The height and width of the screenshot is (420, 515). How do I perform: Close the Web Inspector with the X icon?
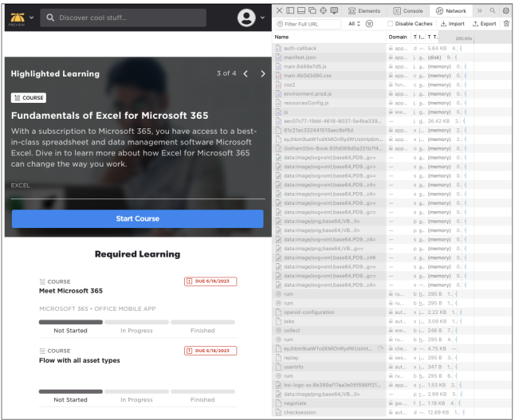(x=279, y=10)
